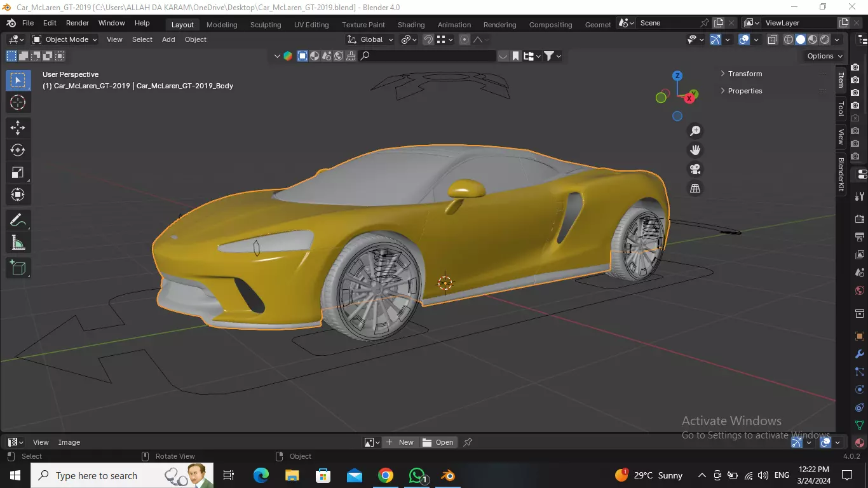
Task: Toggle proportional editing circle icon
Action: point(465,39)
